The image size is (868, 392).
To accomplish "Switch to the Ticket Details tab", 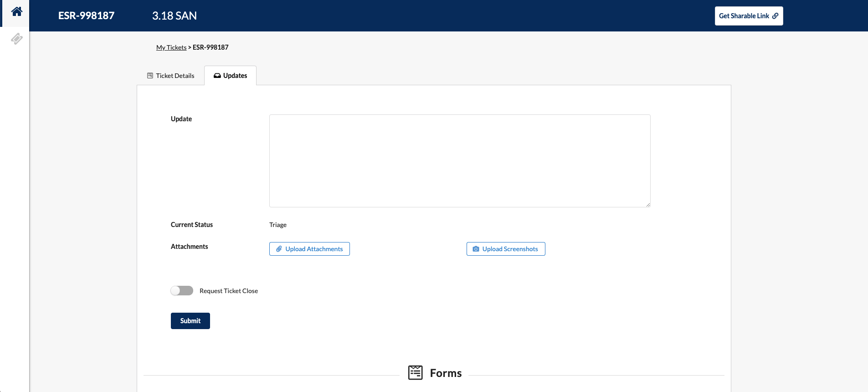I will [x=175, y=76].
